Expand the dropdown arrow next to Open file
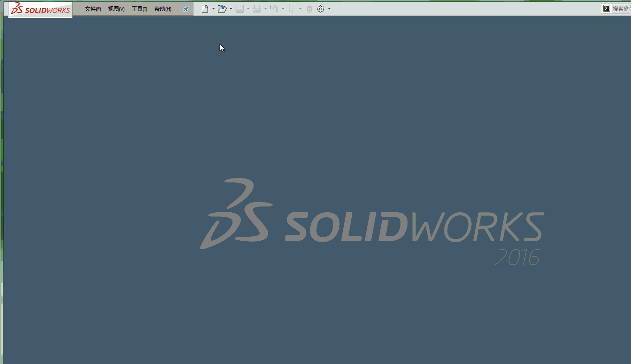Screen dimensions: 631x364 point(231,9)
